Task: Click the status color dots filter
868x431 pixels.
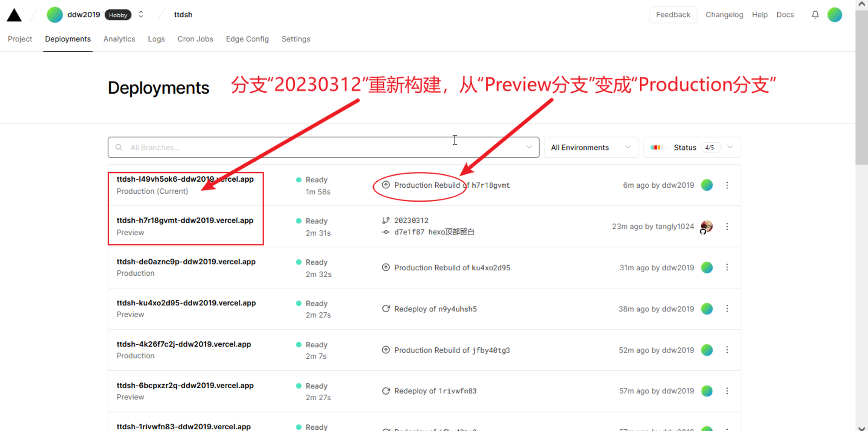Action: click(659, 147)
